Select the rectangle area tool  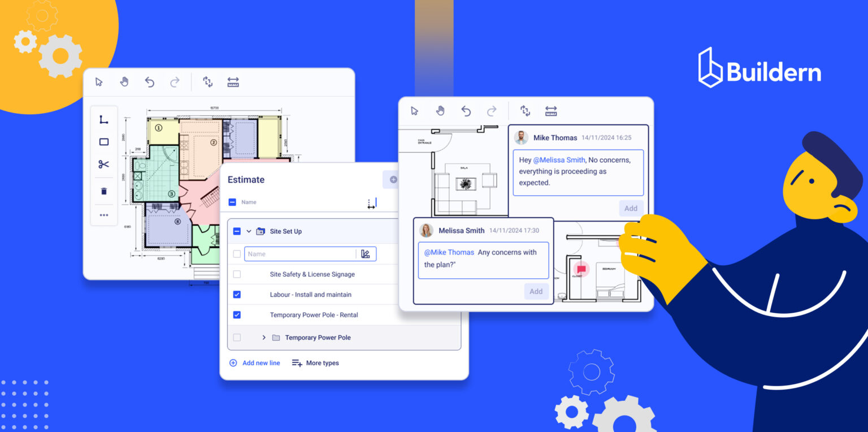coord(104,142)
